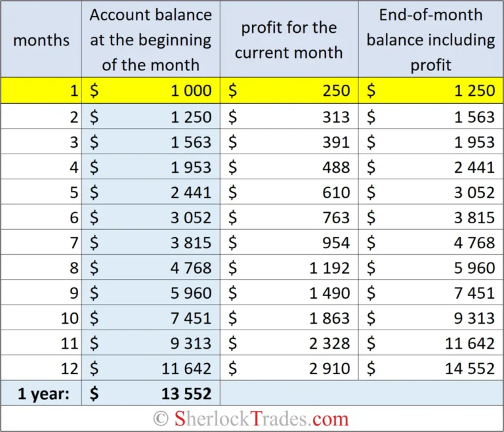The image size is (504, 432).
Task: Click the 13 552 yearly total cell
Action: (x=151, y=393)
